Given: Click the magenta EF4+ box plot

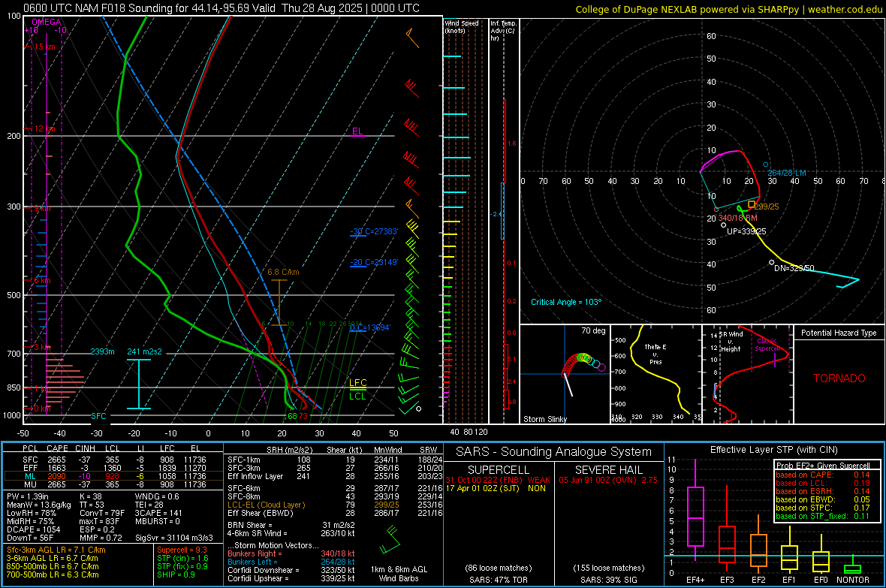Looking at the screenshot, I should (695, 510).
